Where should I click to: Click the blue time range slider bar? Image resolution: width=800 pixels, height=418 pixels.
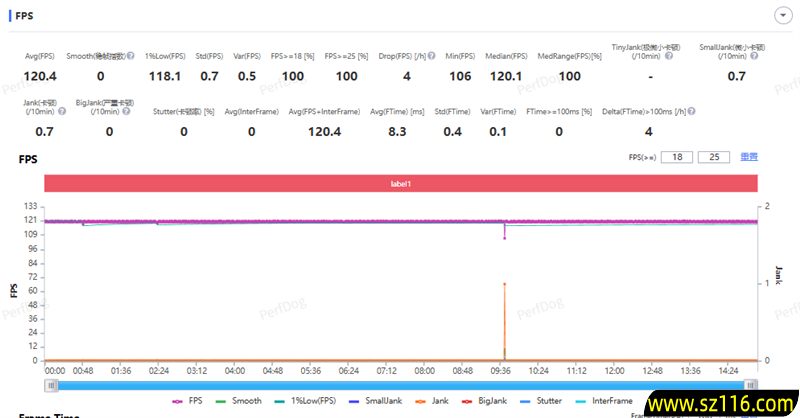tap(400, 384)
